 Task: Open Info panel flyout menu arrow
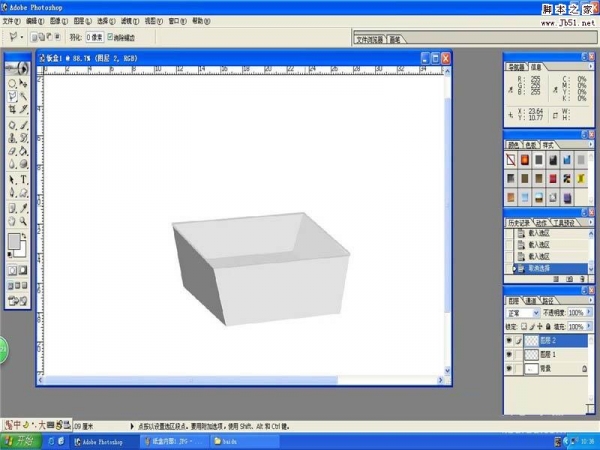(590, 66)
